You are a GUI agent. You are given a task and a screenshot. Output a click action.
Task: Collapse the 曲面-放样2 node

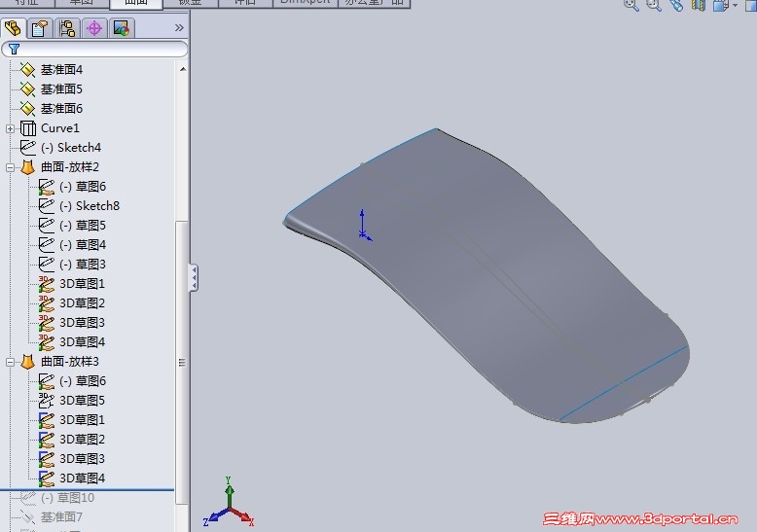pyautogui.click(x=10, y=167)
